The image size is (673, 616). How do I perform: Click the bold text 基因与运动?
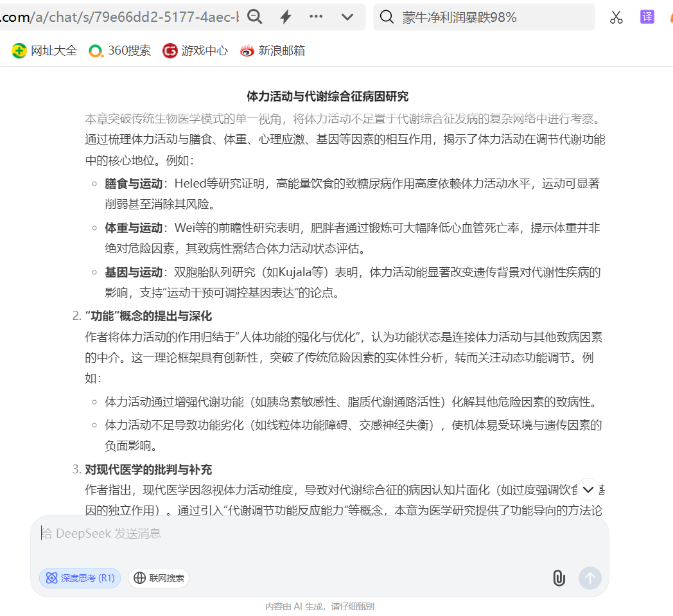[134, 272]
